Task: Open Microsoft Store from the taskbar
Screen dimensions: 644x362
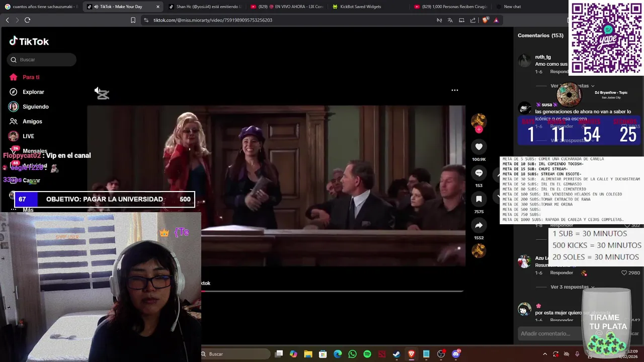Action: [x=323, y=354]
